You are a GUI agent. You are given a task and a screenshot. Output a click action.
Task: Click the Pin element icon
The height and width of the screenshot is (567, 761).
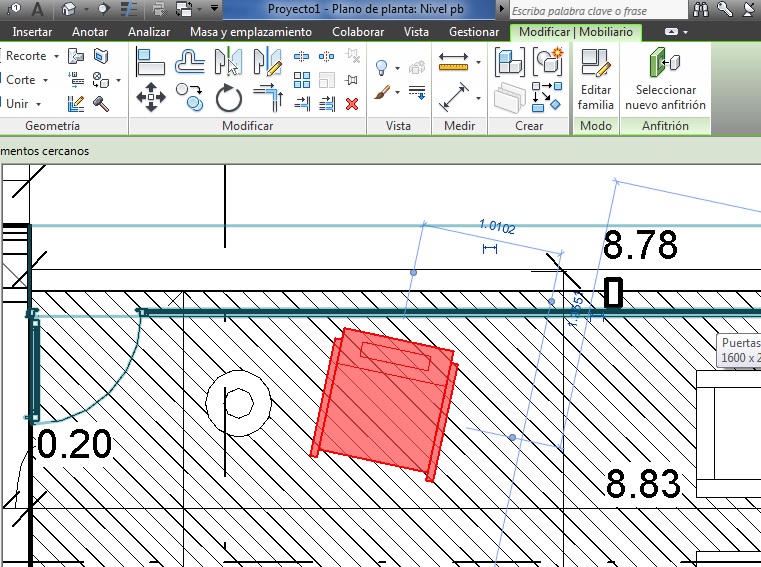pos(352,80)
